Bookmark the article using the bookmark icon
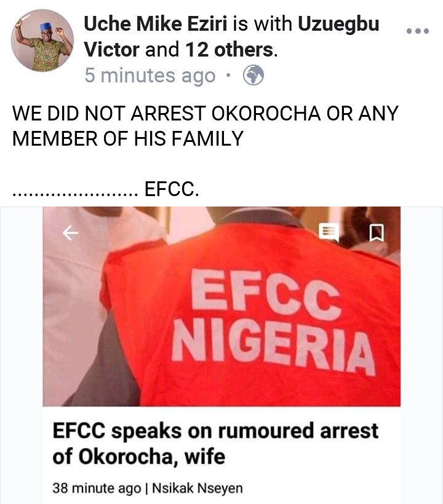 [x=376, y=232]
